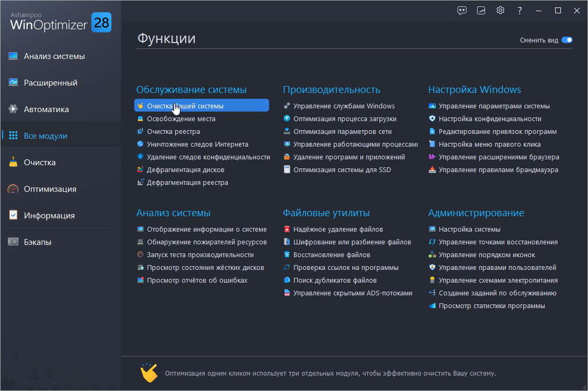This screenshot has width=588, height=391.
Task: Open settings gear icon in title bar
Action: (500, 11)
